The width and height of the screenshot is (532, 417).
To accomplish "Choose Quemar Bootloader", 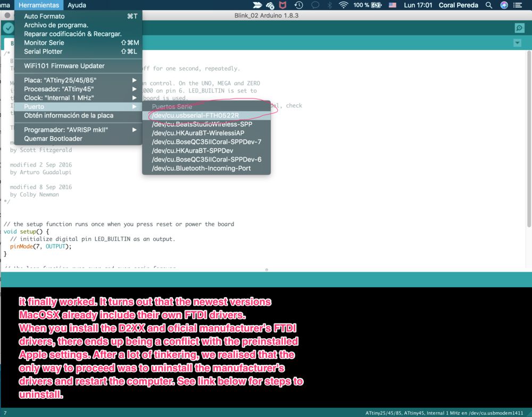I will click(x=78, y=138).
